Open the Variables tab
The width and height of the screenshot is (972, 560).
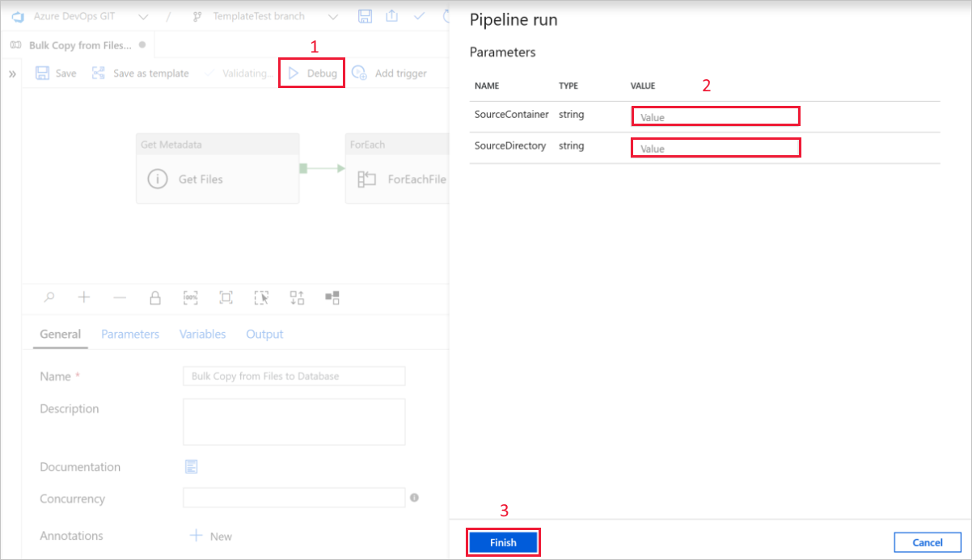202,334
